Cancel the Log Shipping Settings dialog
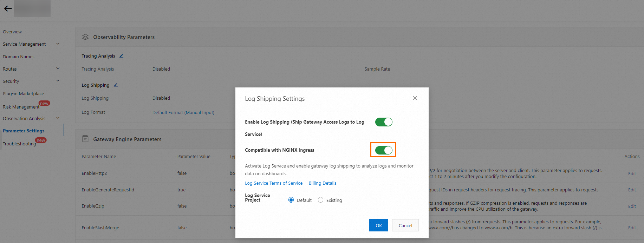 405,225
